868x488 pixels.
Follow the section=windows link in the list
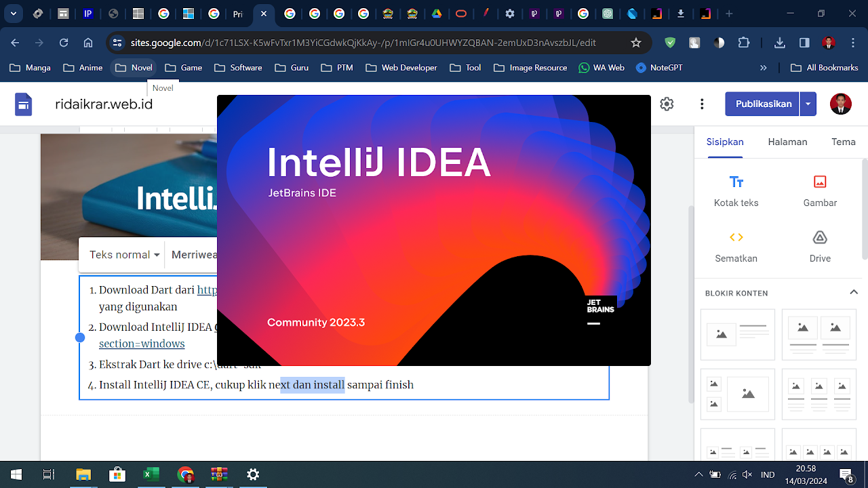[142, 344]
